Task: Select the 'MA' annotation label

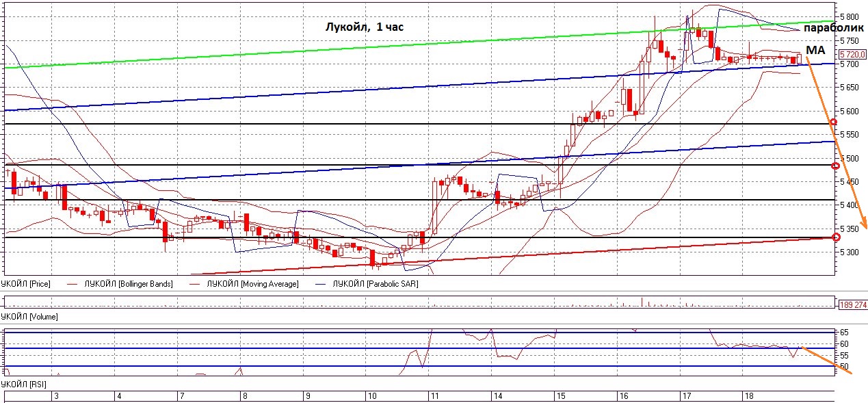Action: pyautogui.click(x=815, y=51)
